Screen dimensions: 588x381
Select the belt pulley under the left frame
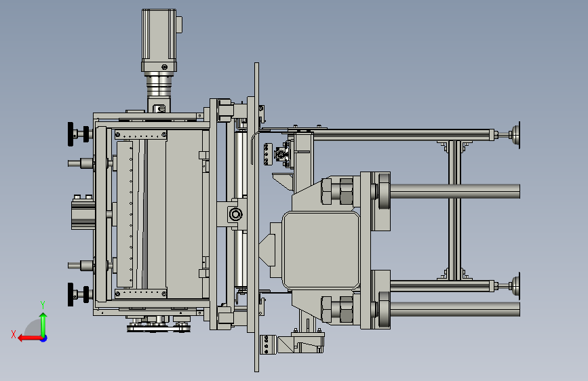(x=159, y=328)
